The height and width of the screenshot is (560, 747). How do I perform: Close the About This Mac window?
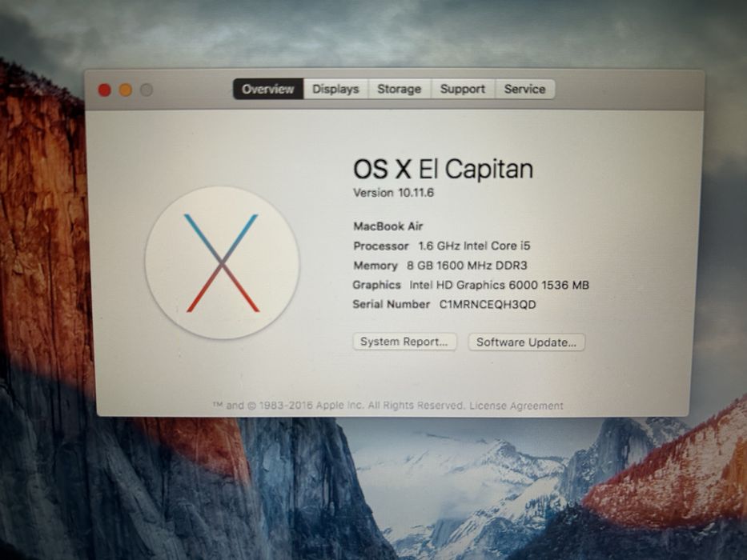tap(104, 90)
